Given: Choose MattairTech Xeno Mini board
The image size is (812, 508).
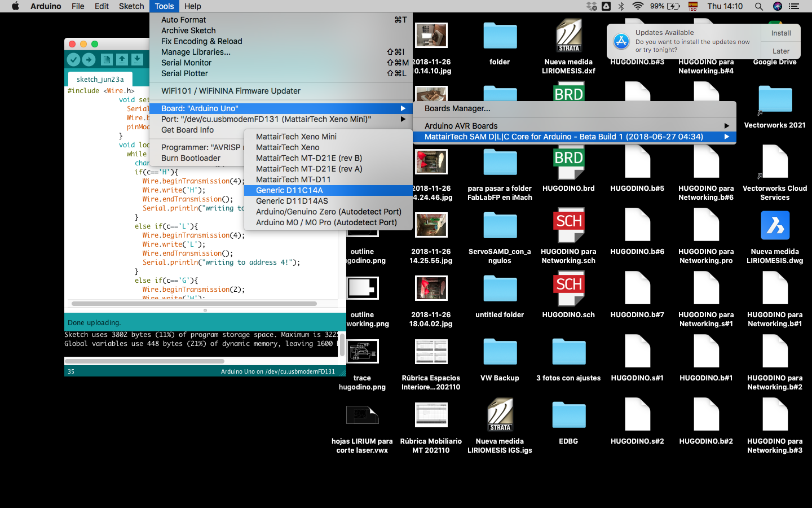Looking at the screenshot, I should coord(329,137).
